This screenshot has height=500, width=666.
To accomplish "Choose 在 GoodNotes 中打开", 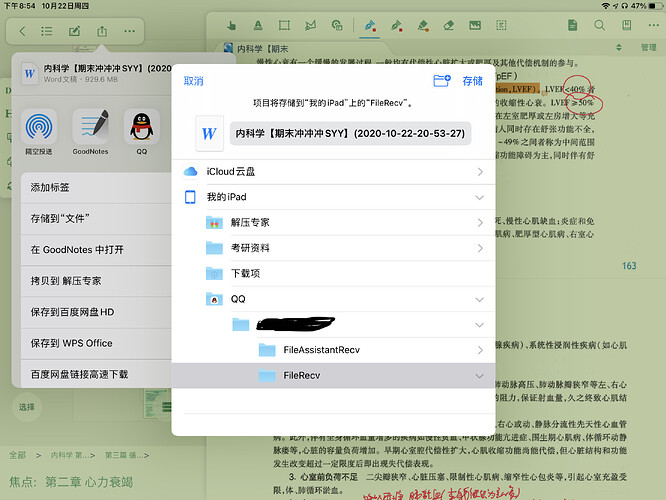I will (x=96, y=250).
